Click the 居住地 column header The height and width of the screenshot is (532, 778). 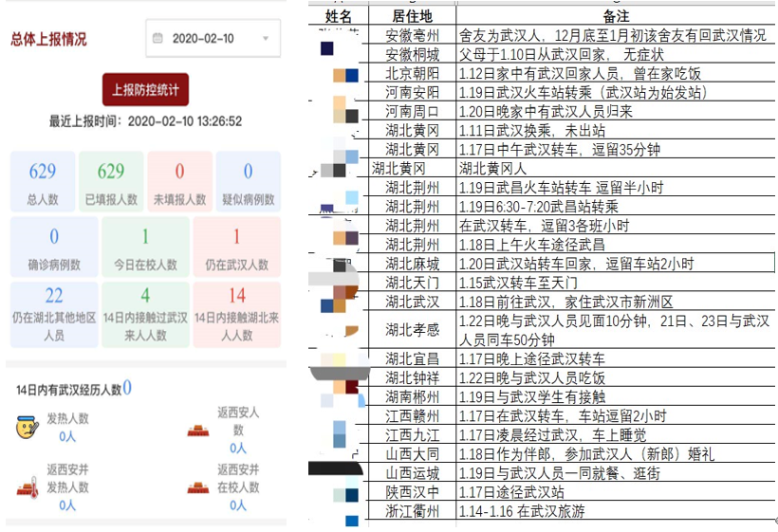click(x=412, y=16)
